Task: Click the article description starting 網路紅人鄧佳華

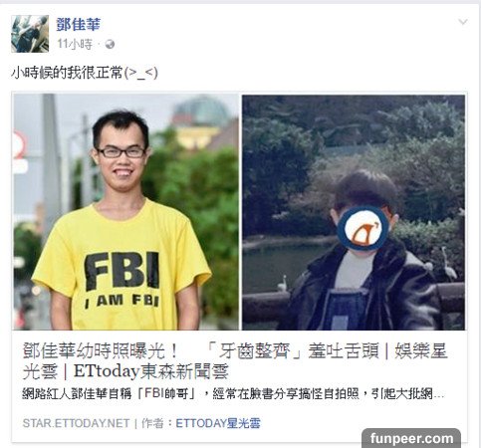Action: (233, 394)
